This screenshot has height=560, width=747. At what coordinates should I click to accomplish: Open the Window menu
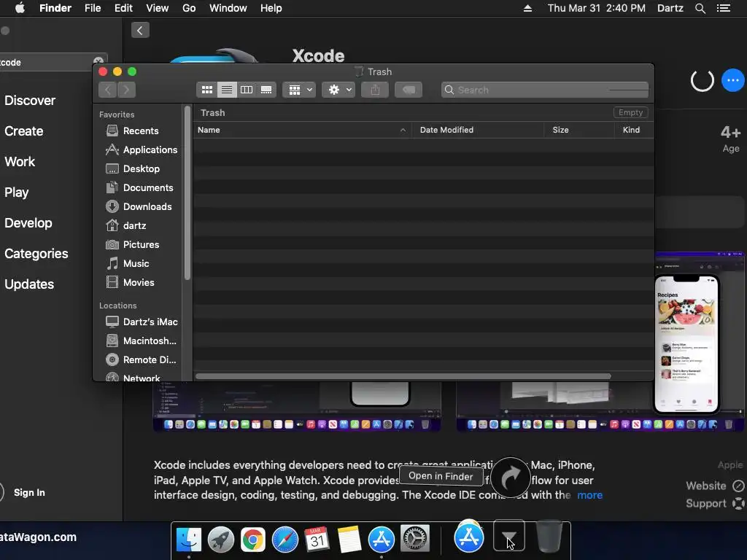pos(228,8)
